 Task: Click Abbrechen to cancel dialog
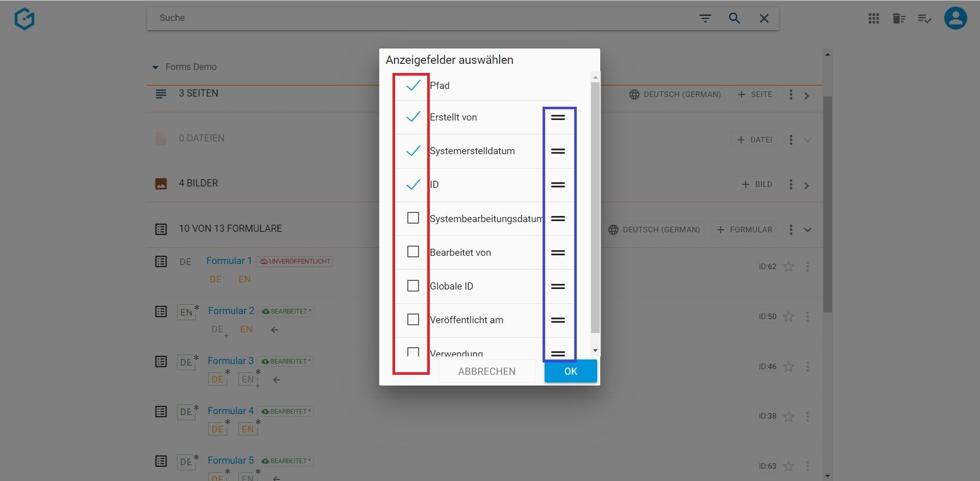487,371
